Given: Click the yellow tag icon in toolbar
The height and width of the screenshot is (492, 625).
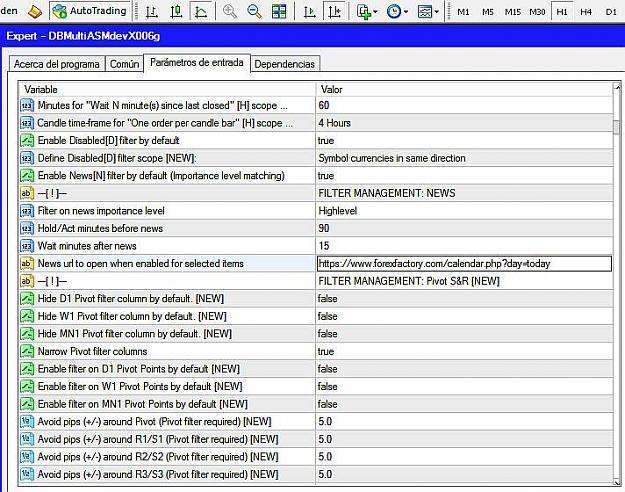Looking at the screenshot, I should point(35,12).
